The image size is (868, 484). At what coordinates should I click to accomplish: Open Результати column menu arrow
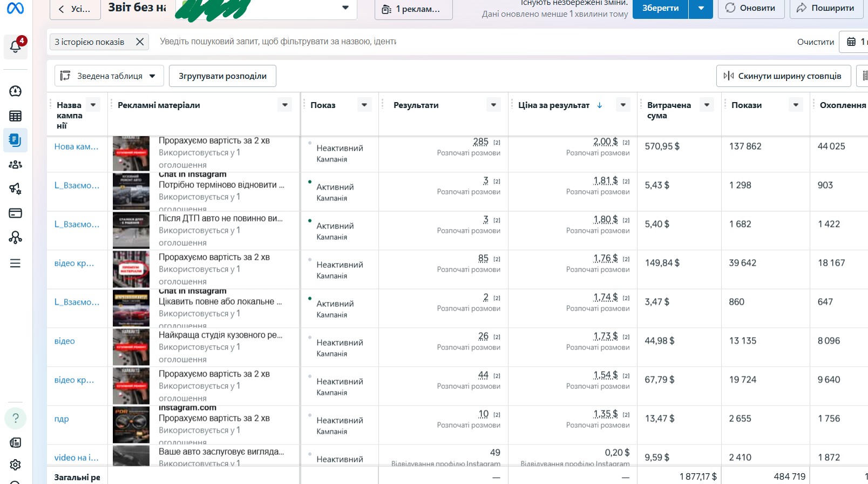tap(494, 105)
